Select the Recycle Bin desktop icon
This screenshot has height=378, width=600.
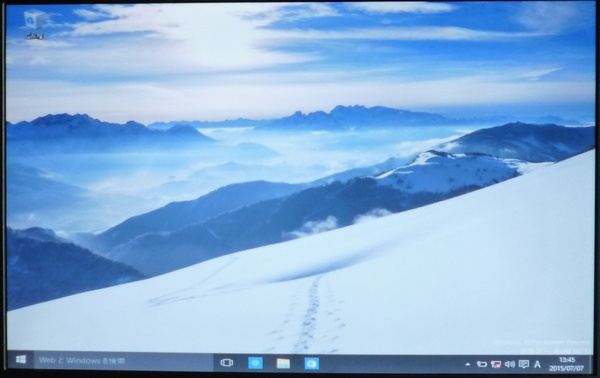tap(34, 20)
